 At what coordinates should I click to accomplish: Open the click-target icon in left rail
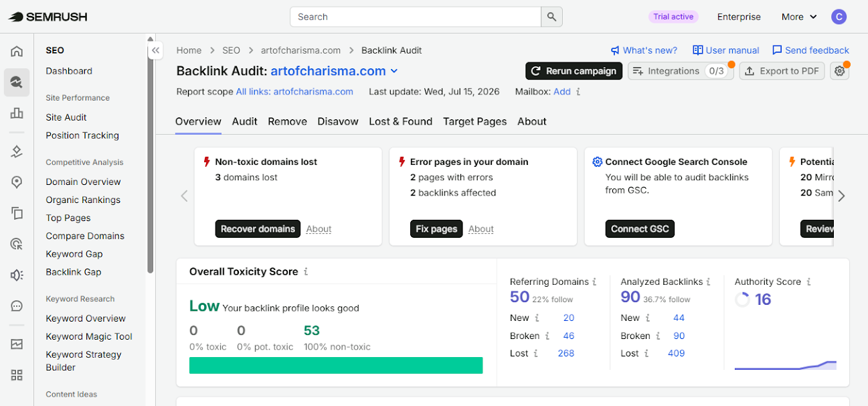pyautogui.click(x=17, y=244)
